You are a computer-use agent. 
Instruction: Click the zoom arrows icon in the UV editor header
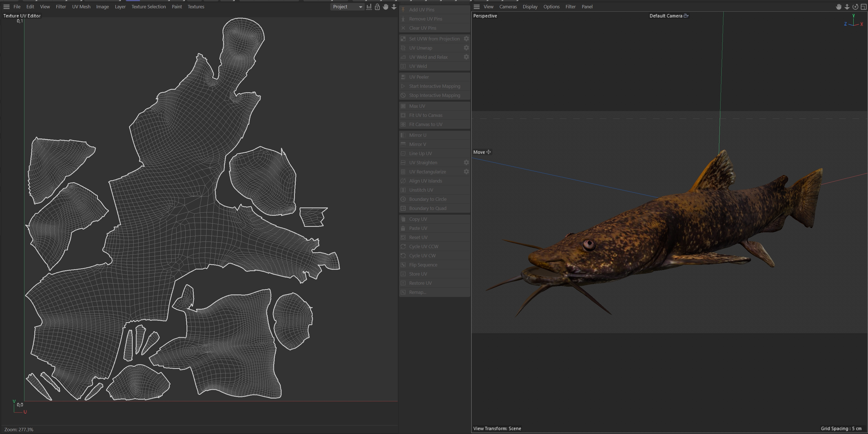point(394,7)
